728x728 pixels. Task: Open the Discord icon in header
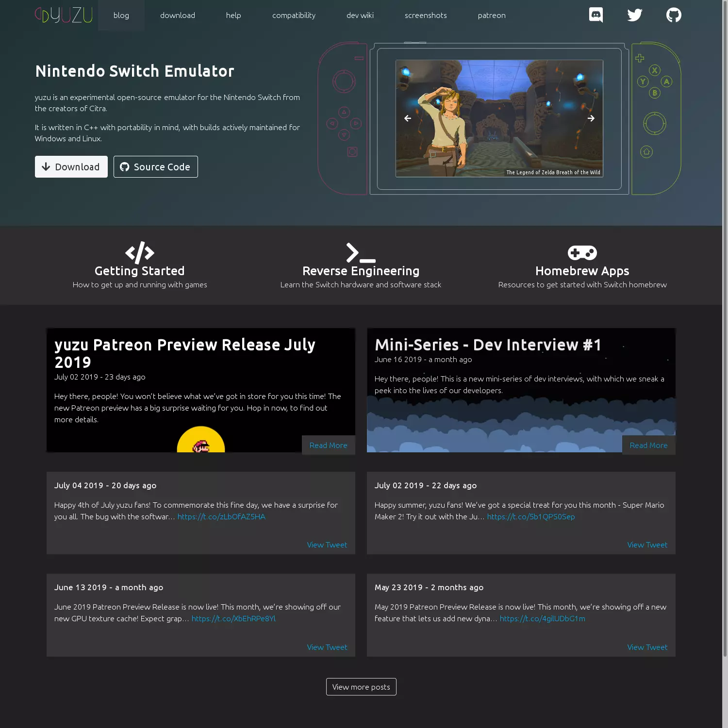coord(596,15)
